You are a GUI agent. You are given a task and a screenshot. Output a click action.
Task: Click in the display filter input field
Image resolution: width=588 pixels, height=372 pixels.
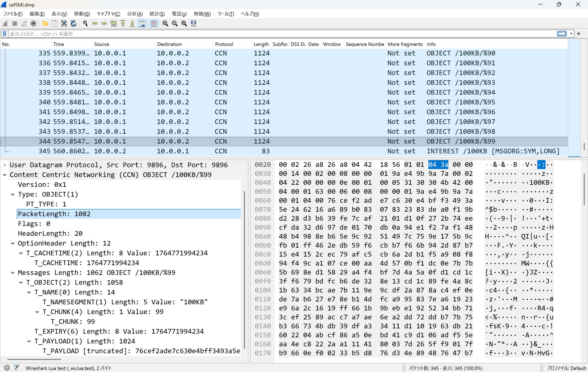[x=269, y=34]
